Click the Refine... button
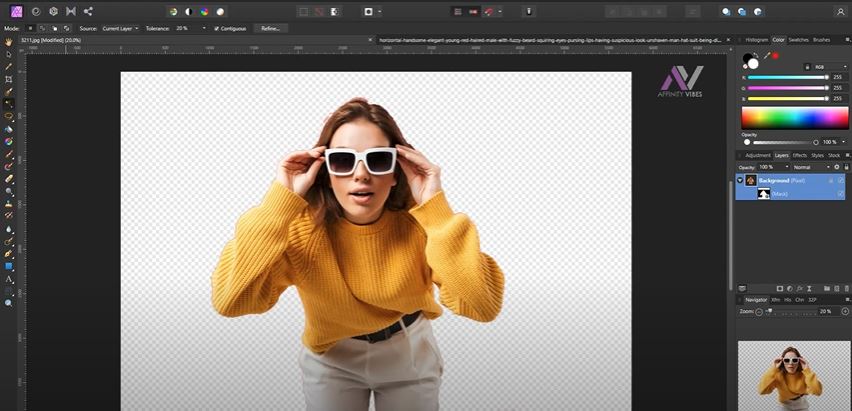This screenshot has width=852, height=411. pyautogui.click(x=270, y=28)
